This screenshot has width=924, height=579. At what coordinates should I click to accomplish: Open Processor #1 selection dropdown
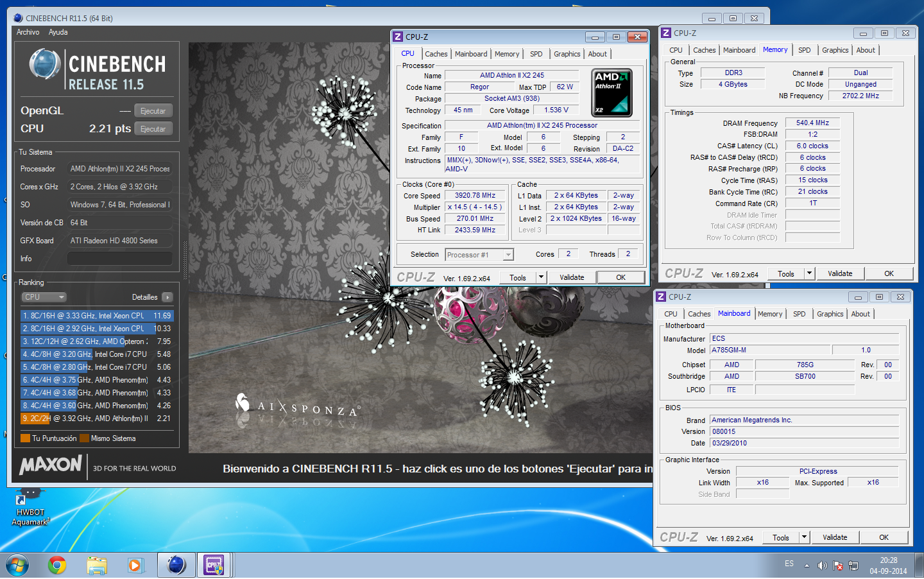[479, 255]
